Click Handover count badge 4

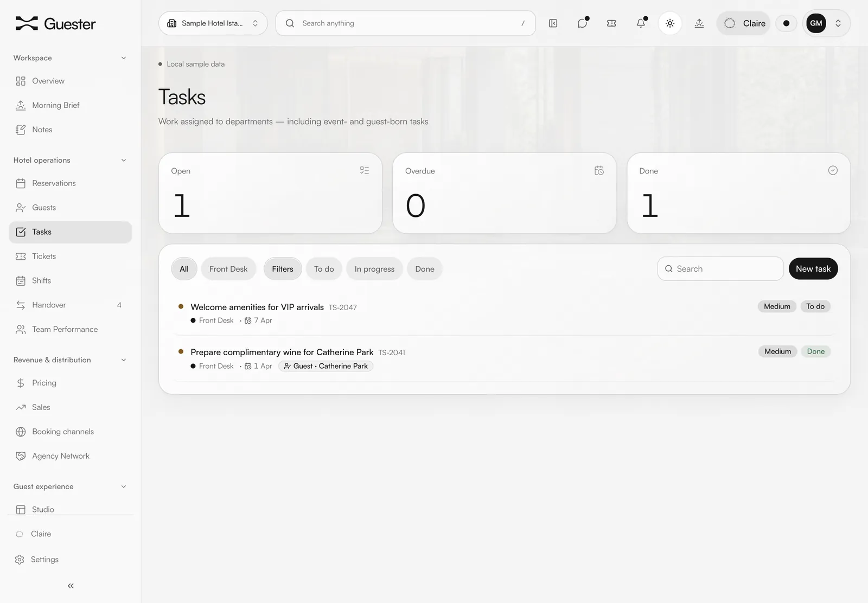(x=119, y=305)
